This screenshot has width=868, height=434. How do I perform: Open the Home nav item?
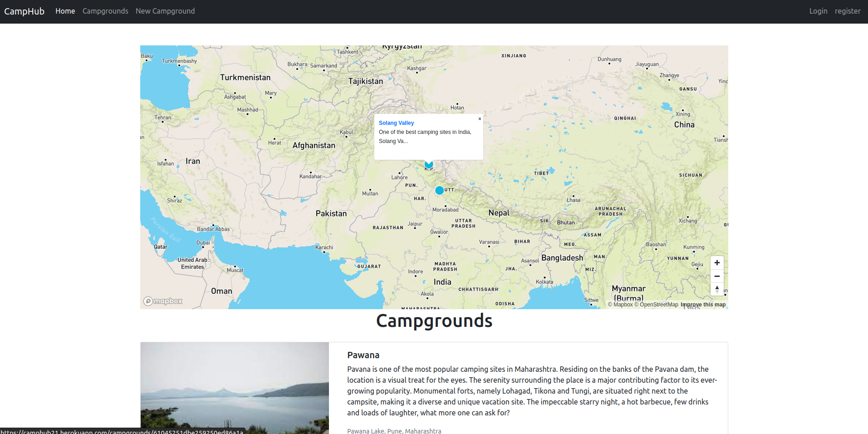pos(65,11)
